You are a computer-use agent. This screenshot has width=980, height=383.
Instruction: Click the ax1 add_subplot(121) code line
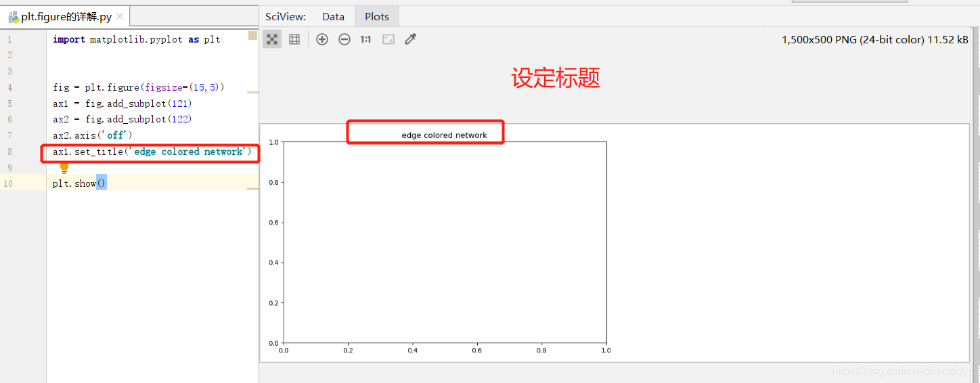[122, 104]
